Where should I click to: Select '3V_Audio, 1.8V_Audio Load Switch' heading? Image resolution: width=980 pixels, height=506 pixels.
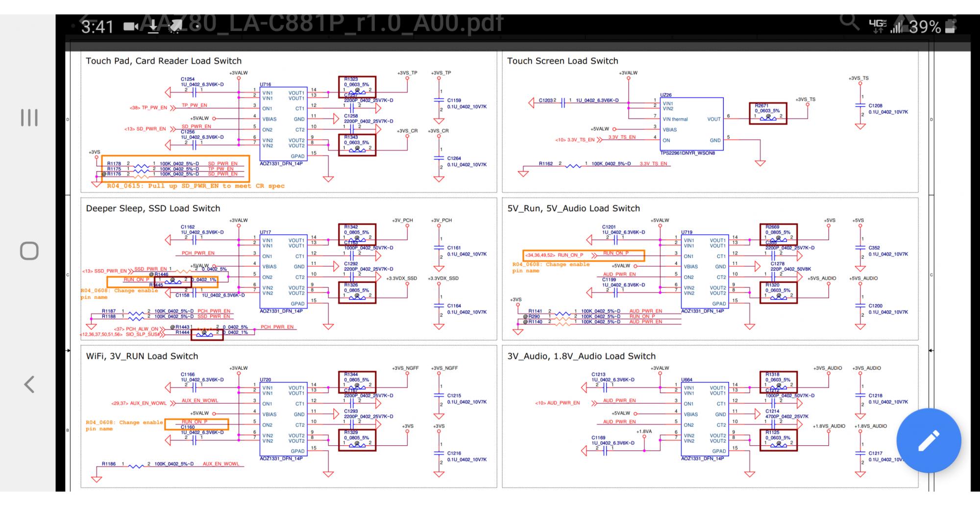coord(581,356)
